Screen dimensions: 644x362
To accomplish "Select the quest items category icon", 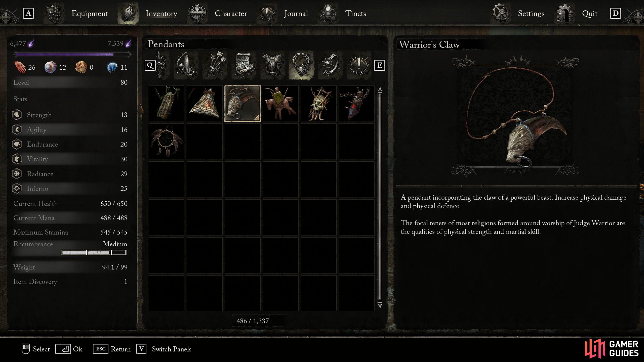I will pos(359,65).
